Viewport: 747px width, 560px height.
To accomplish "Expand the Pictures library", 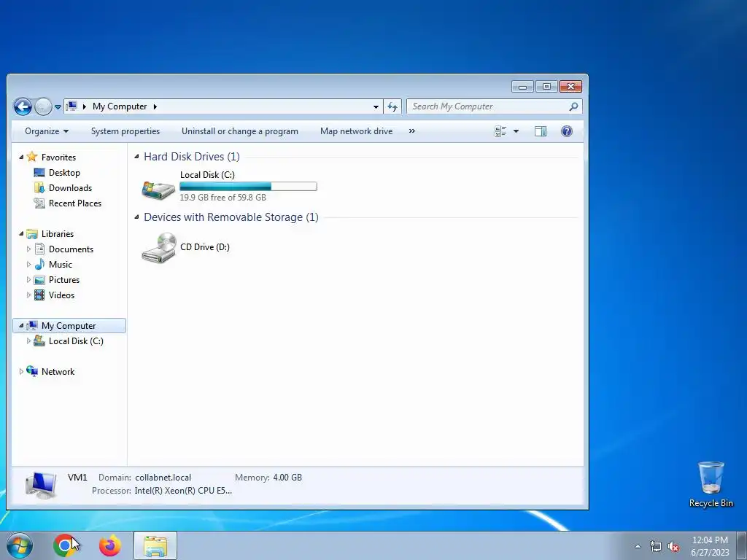I will [x=28, y=279].
